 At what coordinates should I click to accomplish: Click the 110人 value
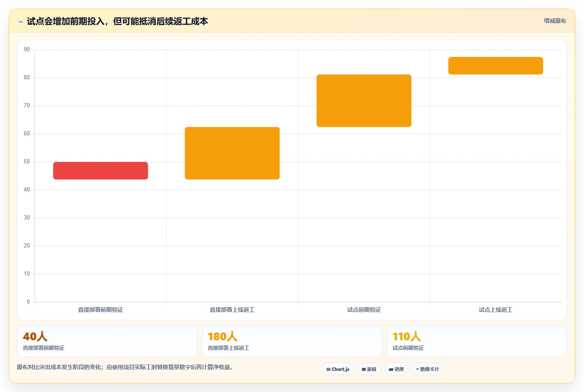[407, 336]
